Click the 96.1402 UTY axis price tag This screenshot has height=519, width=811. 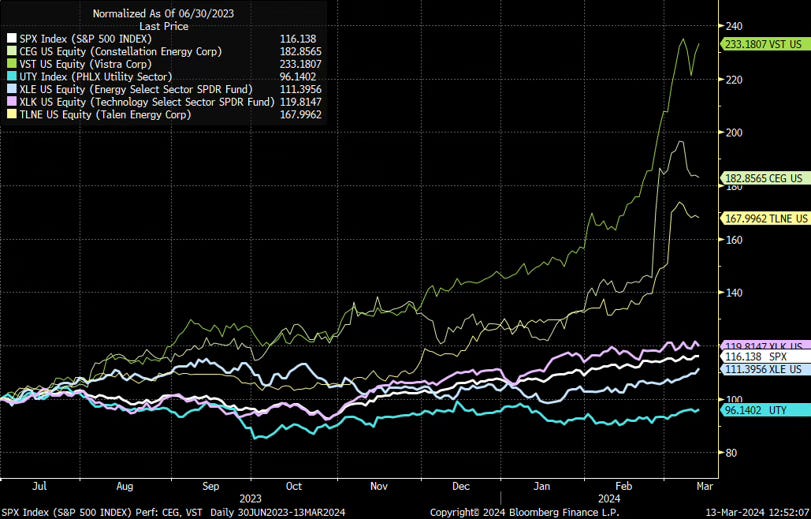click(765, 410)
